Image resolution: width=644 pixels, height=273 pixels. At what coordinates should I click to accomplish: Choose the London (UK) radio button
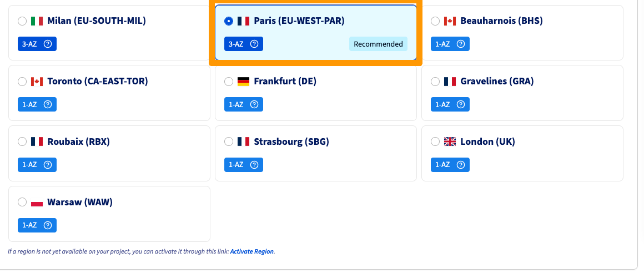pos(435,142)
